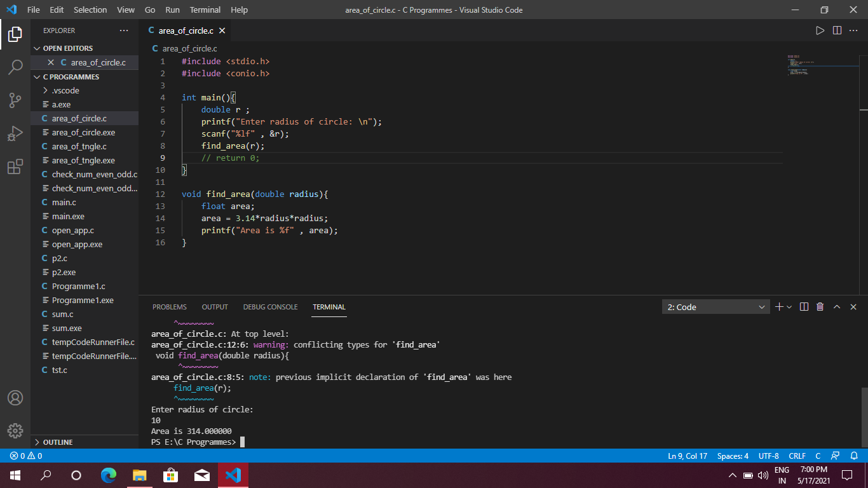Open the Manage settings gear

[15, 430]
